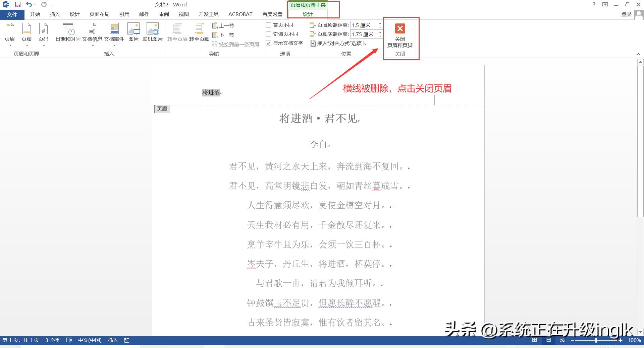
Task: Switch to the Page Layout (页面布局) tab
Action: tap(99, 14)
